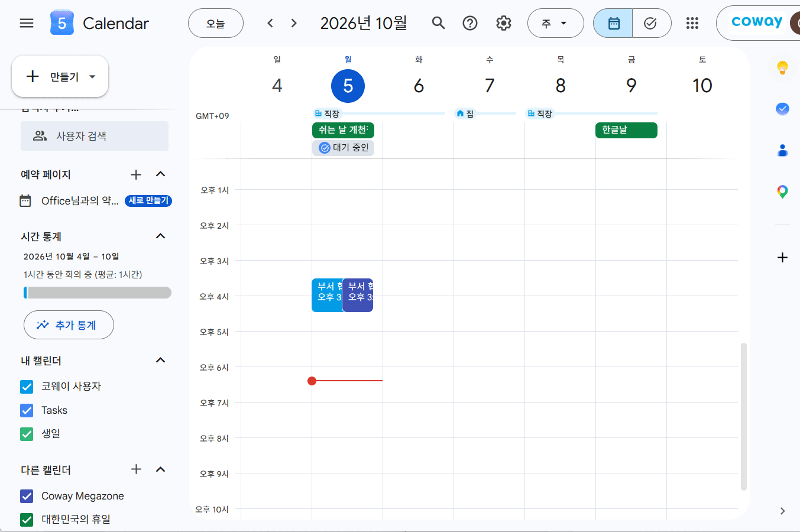Open the 만들기 dropdown arrow
This screenshot has height=532, width=800.
pyautogui.click(x=92, y=77)
